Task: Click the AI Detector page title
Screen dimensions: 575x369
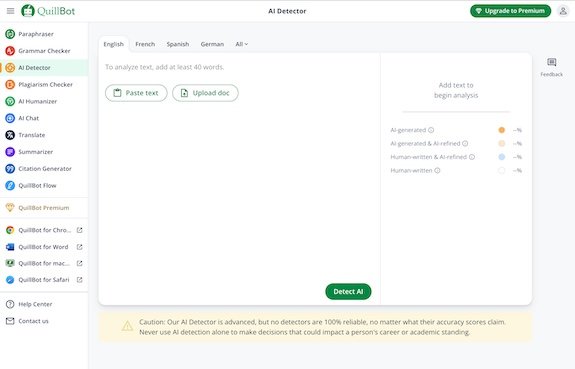Action: tap(287, 11)
